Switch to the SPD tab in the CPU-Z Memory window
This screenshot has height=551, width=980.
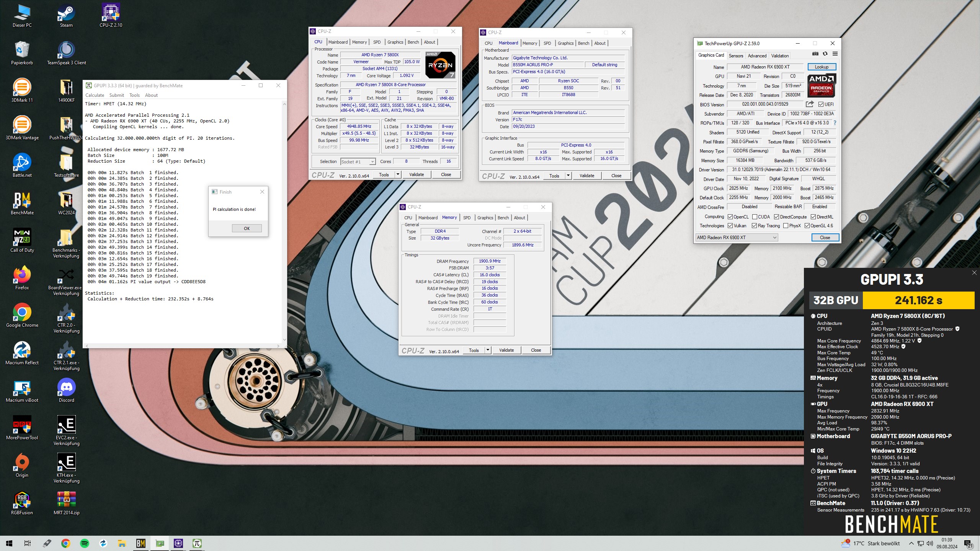point(467,218)
